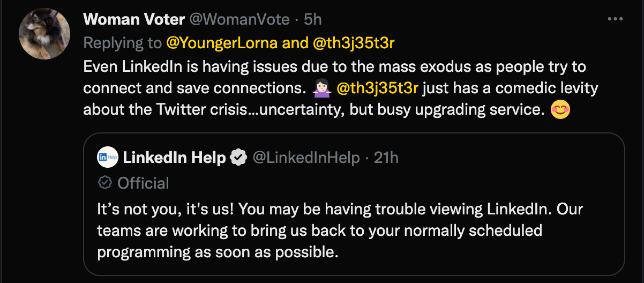Open the quoted tweet starting "It's not you"

[340, 230]
